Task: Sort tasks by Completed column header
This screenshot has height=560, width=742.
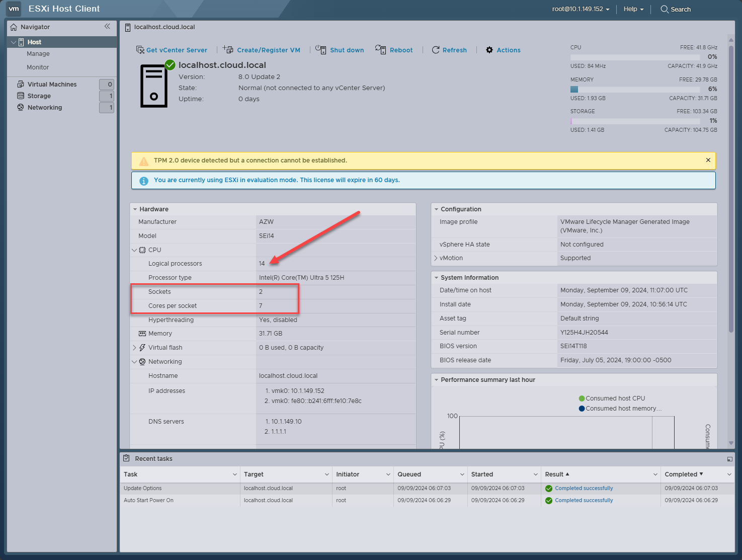Action: pos(681,474)
